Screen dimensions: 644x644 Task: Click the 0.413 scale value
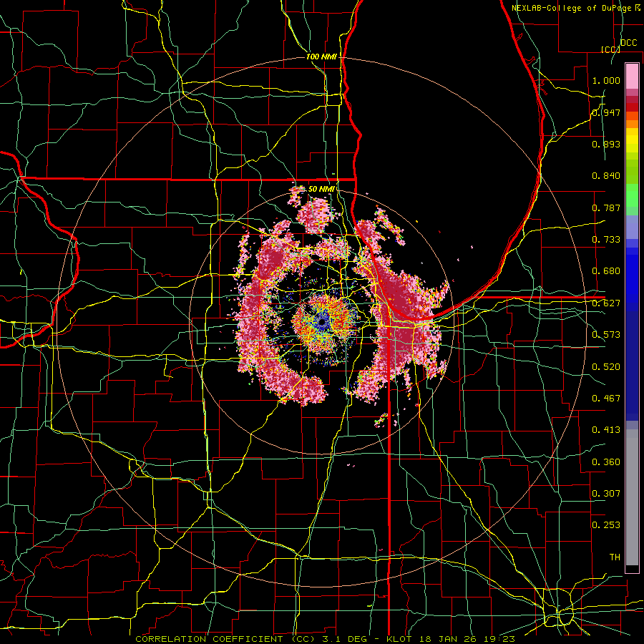coord(606,430)
